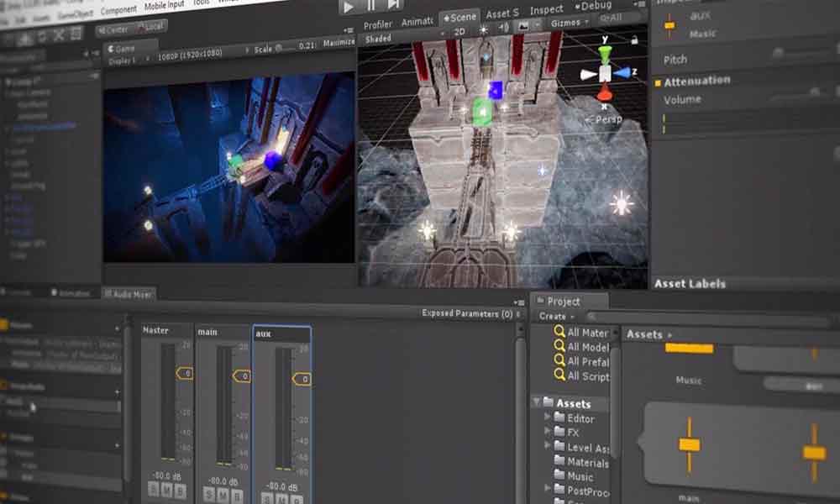The height and width of the screenshot is (504, 840).
Task: Select the Music folder in Assets tree
Action: 580,476
